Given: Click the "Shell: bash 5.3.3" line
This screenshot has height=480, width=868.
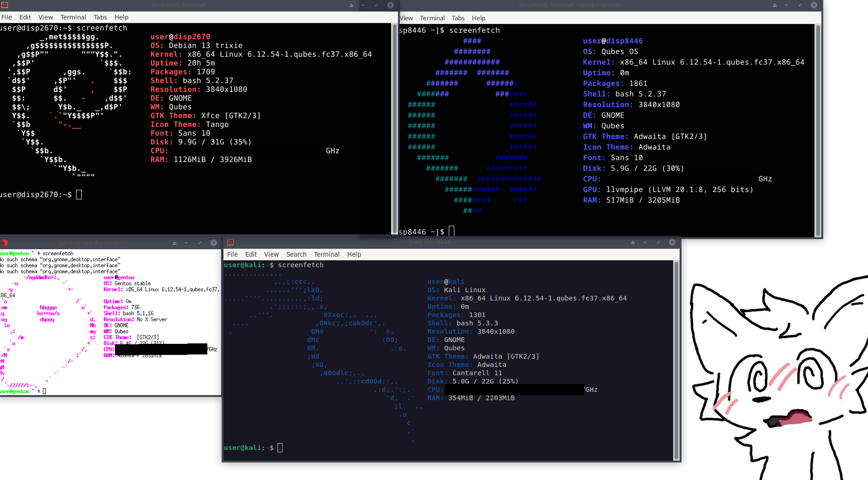Looking at the screenshot, I should [x=463, y=323].
